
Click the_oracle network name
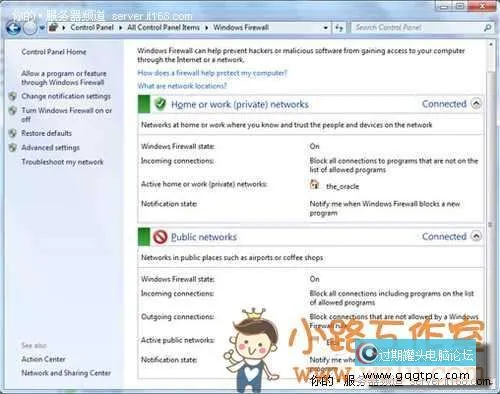pyautogui.click(x=342, y=186)
